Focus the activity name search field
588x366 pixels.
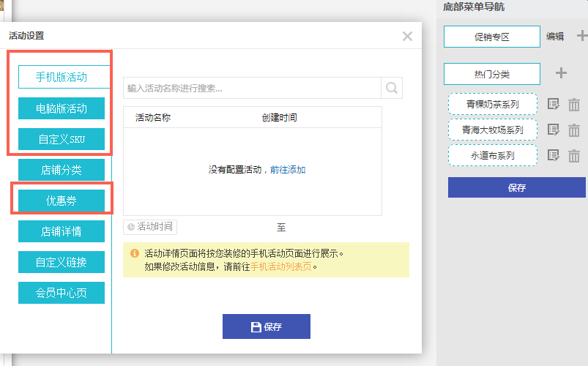point(252,89)
